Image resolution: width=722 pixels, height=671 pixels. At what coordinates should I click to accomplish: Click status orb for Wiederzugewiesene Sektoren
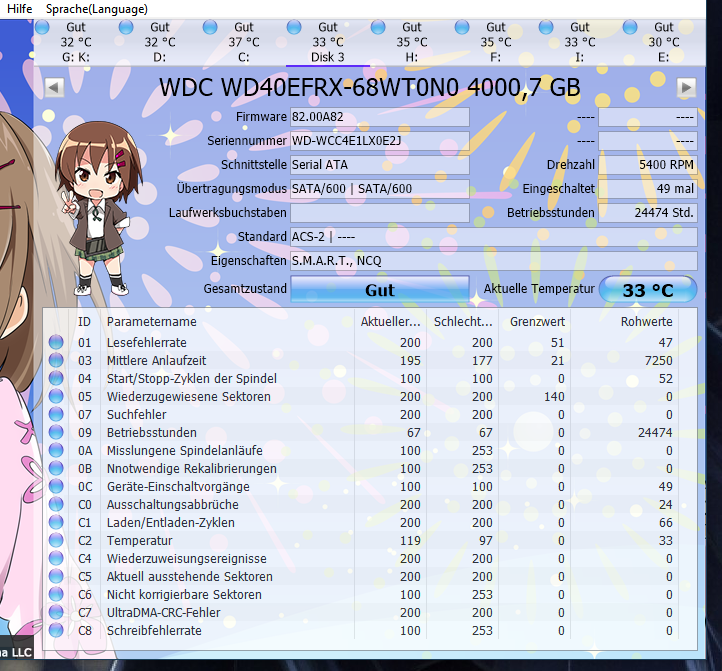click(56, 396)
